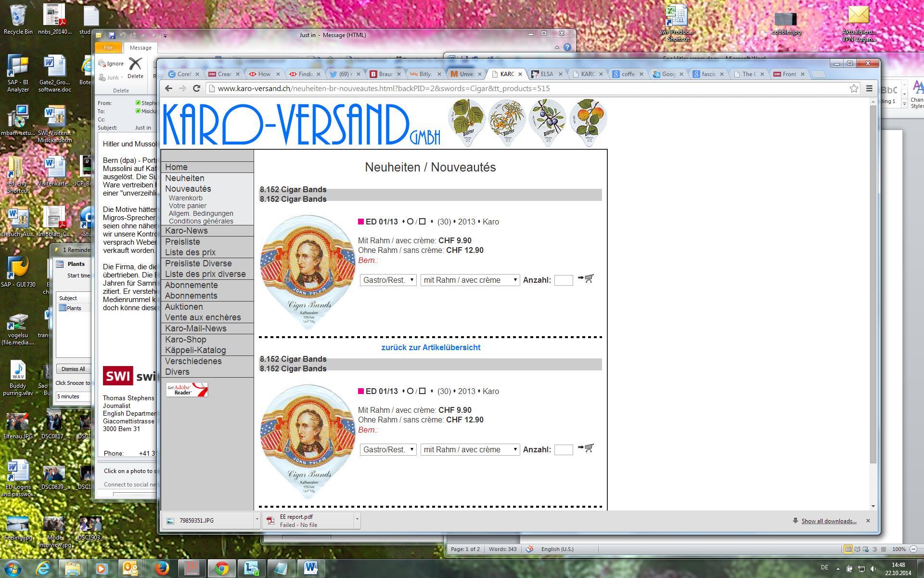Open the Auktionen sidebar link
Screen dimensions: 924x578
(x=184, y=307)
